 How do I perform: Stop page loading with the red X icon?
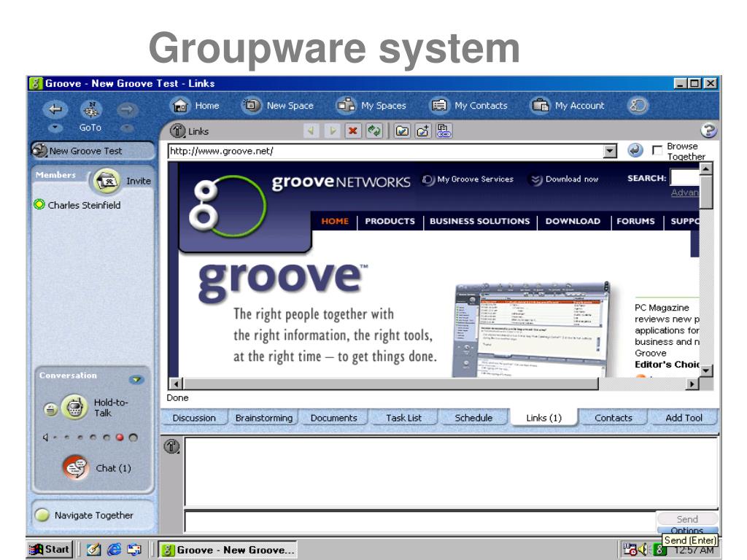pyautogui.click(x=352, y=131)
